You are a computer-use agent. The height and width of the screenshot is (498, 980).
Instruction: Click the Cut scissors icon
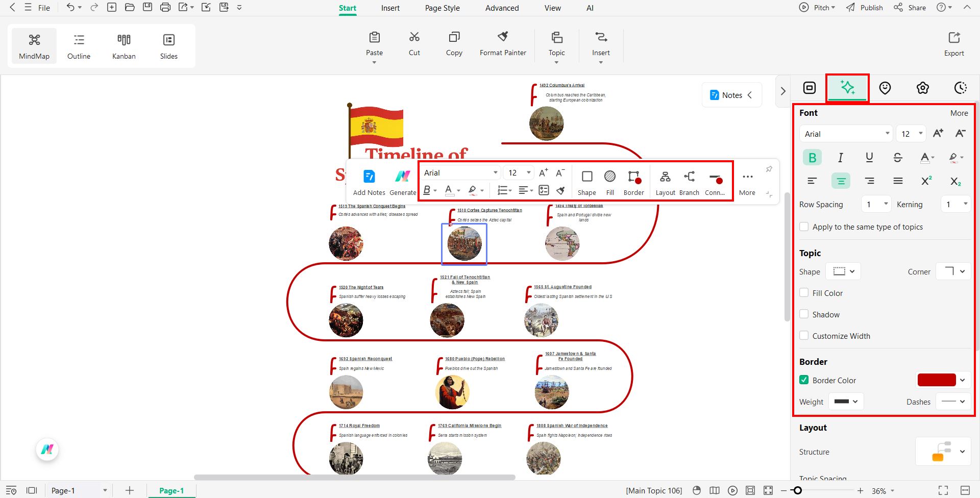click(414, 44)
